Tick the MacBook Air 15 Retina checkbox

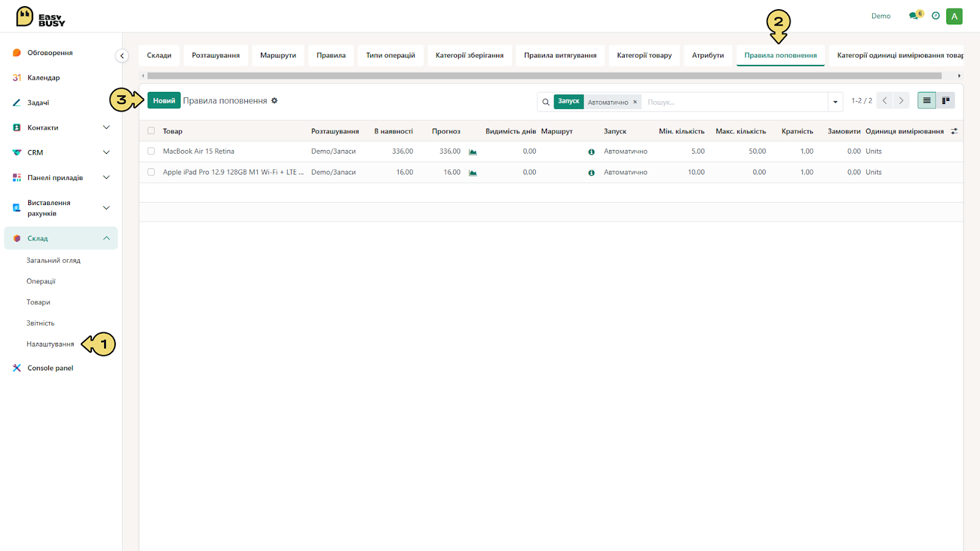151,151
